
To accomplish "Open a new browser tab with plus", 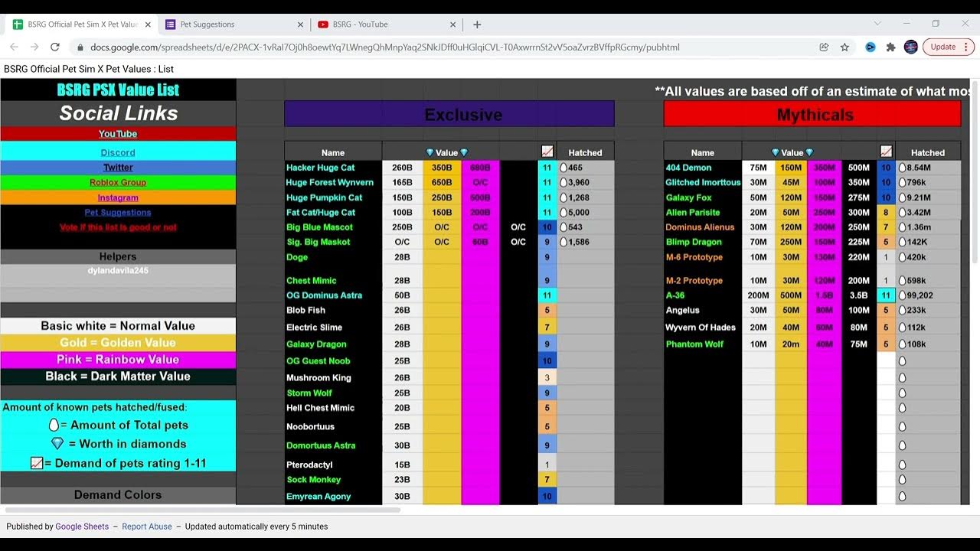I will coord(477,24).
